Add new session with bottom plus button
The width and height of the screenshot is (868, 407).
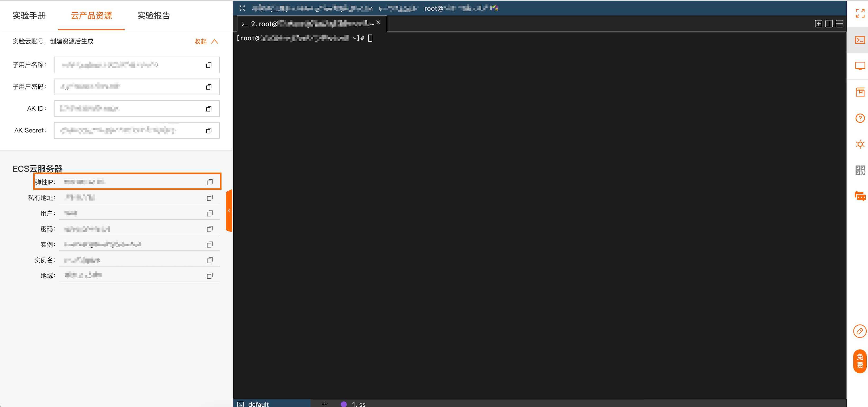pos(324,404)
